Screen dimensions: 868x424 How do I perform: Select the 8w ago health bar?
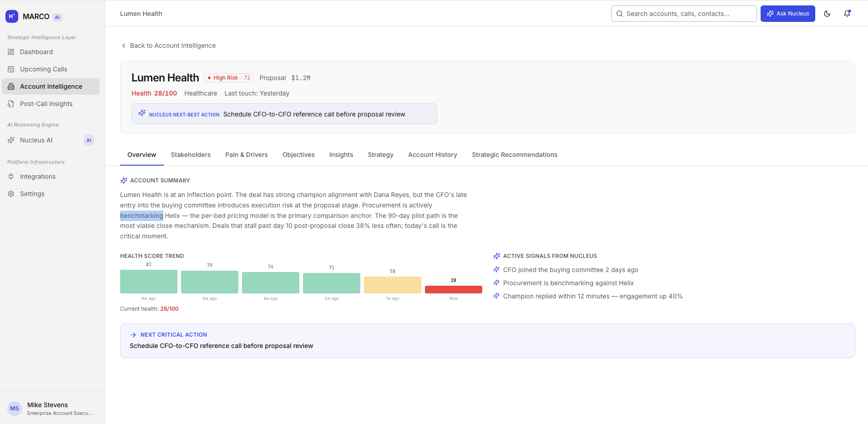149,282
